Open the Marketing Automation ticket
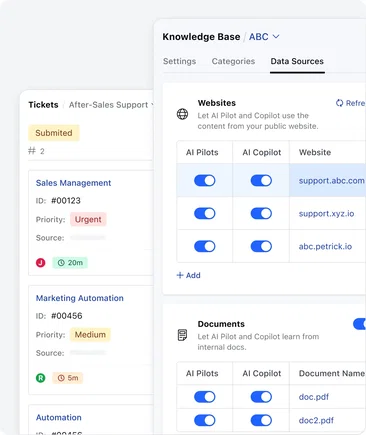The image size is (366, 435). [x=80, y=298]
